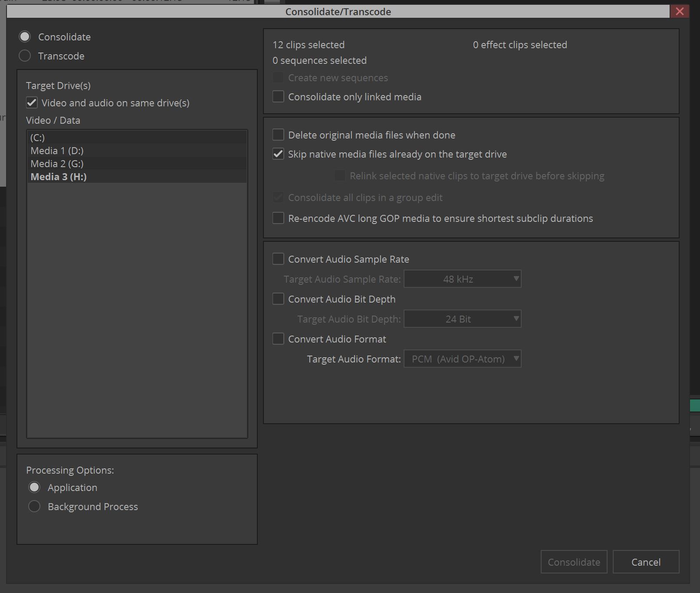This screenshot has height=593, width=700.
Task: Switch to the Transcode option
Action: [x=25, y=56]
